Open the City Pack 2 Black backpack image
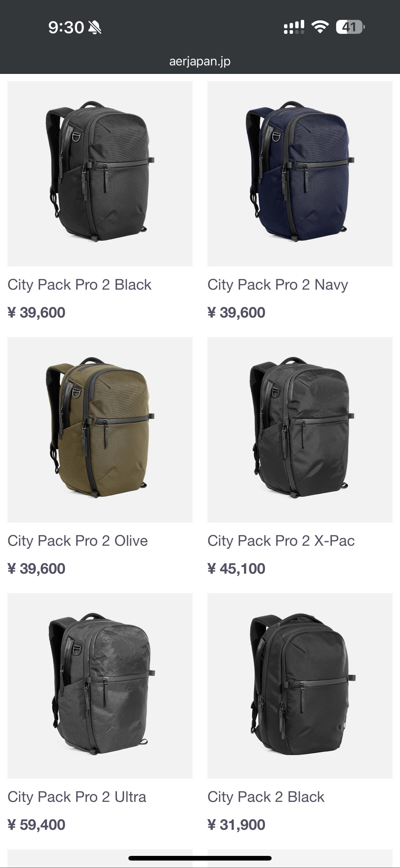 pos(300,686)
